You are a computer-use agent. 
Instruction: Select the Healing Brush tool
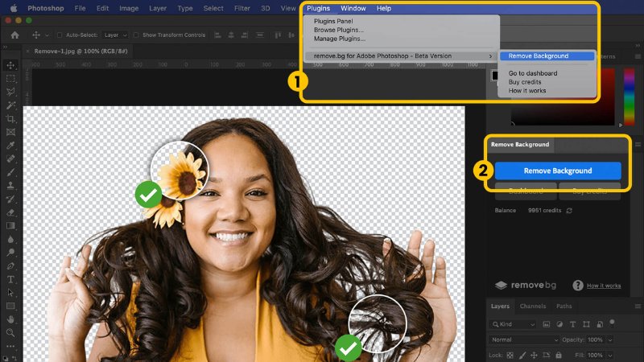(10, 158)
